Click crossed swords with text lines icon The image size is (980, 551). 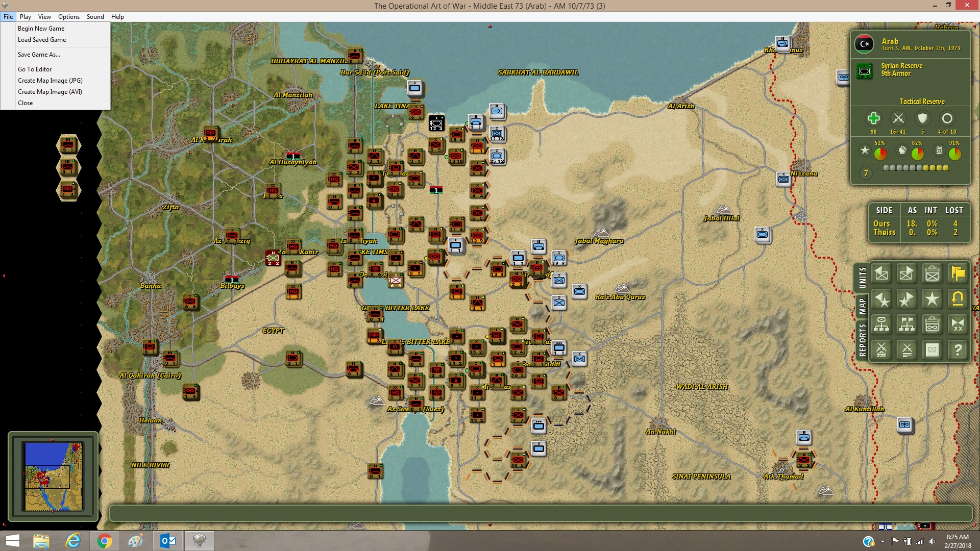click(x=906, y=350)
